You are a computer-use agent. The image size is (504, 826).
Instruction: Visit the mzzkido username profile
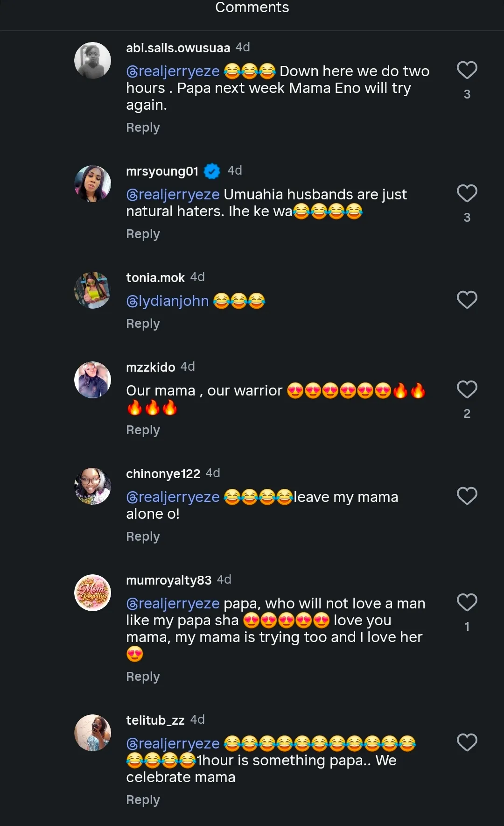click(x=150, y=367)
